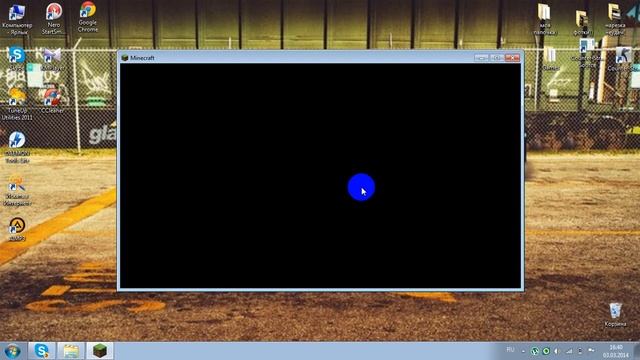Show hidden system tray icons
The height and width of the screenshot is (360, 640).
tap(523, 351)
